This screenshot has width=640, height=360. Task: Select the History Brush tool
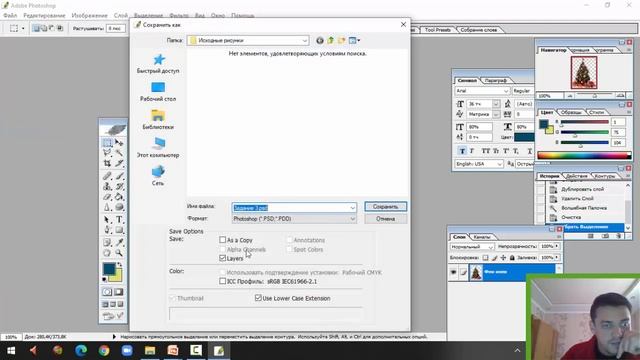[119, 187]
